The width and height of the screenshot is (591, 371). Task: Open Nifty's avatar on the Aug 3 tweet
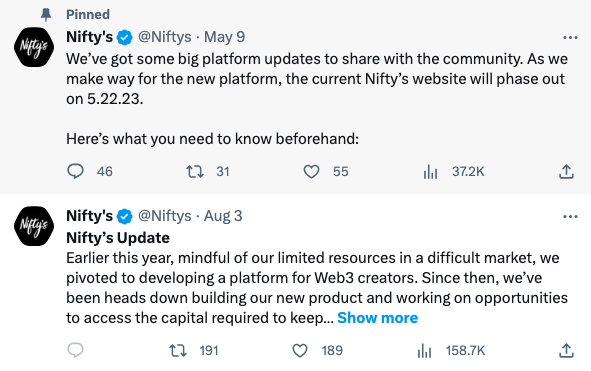[34, 226]
